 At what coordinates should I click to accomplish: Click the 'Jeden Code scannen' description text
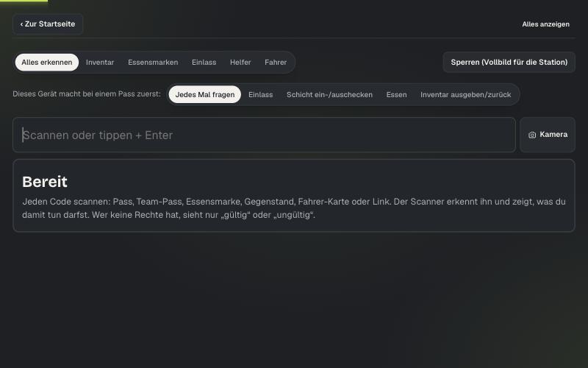(293, 208)
